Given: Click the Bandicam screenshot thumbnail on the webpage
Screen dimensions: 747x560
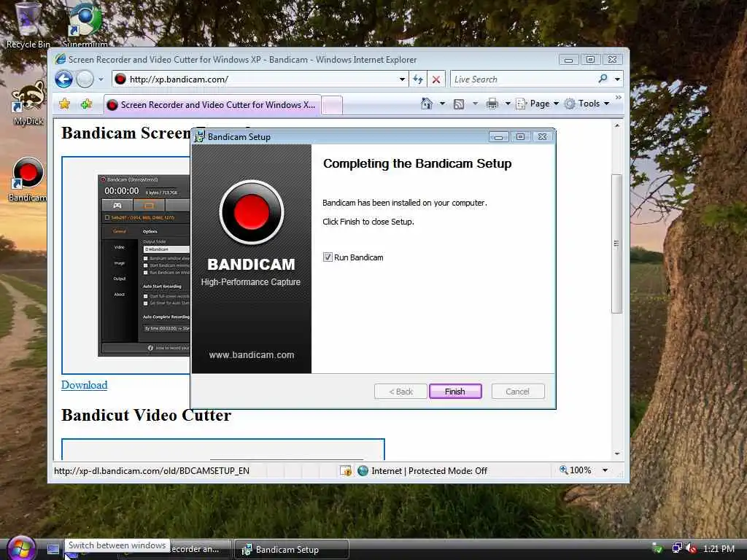Looking at the screenshot, I should pos(144,265).
